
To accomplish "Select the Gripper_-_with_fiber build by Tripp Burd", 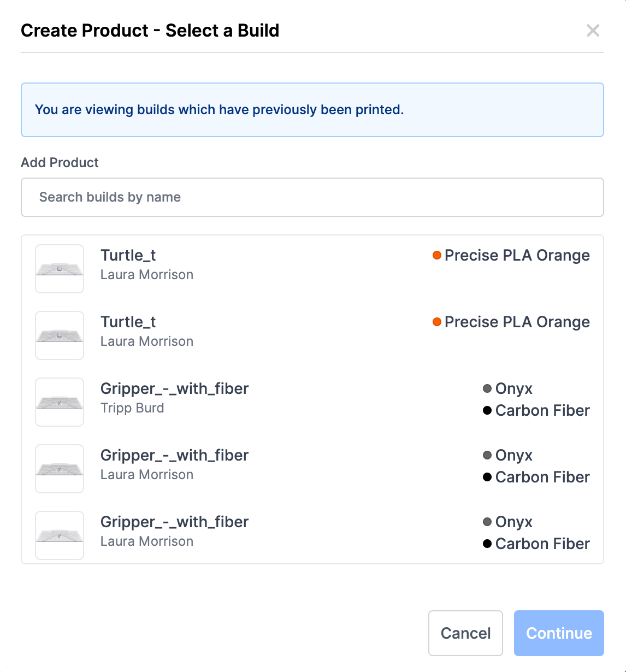I will (x=174, y=388).
